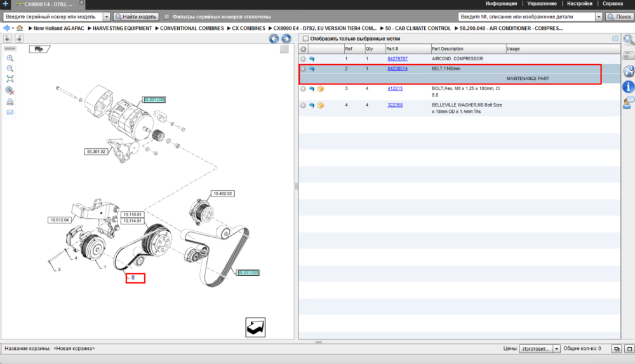Toggle the small square box at the diagram's top right

pos(284,49)
